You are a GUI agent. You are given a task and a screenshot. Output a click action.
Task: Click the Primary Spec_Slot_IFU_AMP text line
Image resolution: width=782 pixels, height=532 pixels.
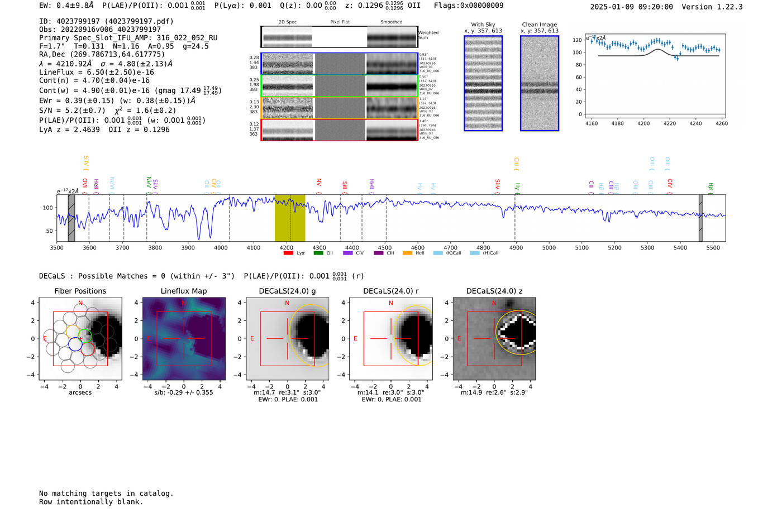coord(128,38)
